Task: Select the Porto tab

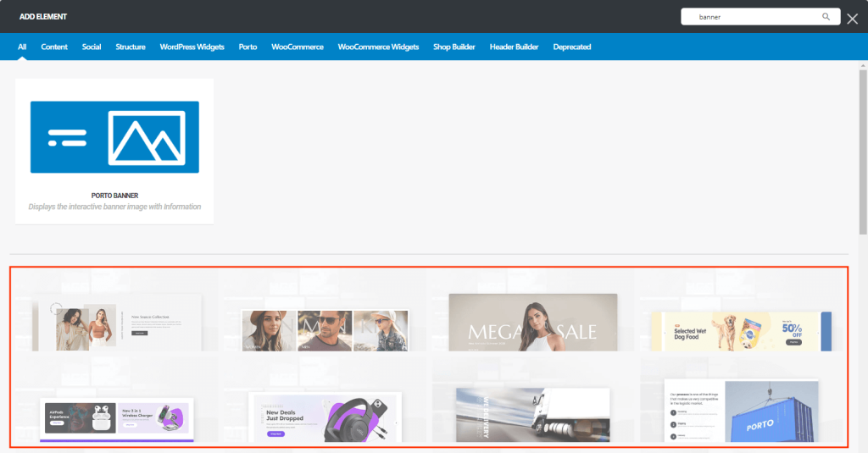Action: tap(248, 47)
